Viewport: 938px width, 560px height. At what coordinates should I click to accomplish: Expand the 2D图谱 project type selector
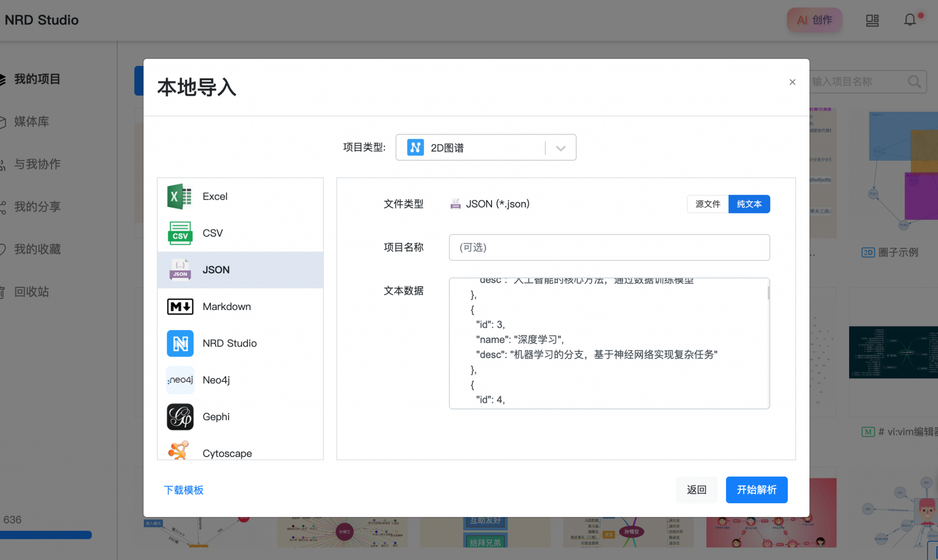click(x=560, y=147)
